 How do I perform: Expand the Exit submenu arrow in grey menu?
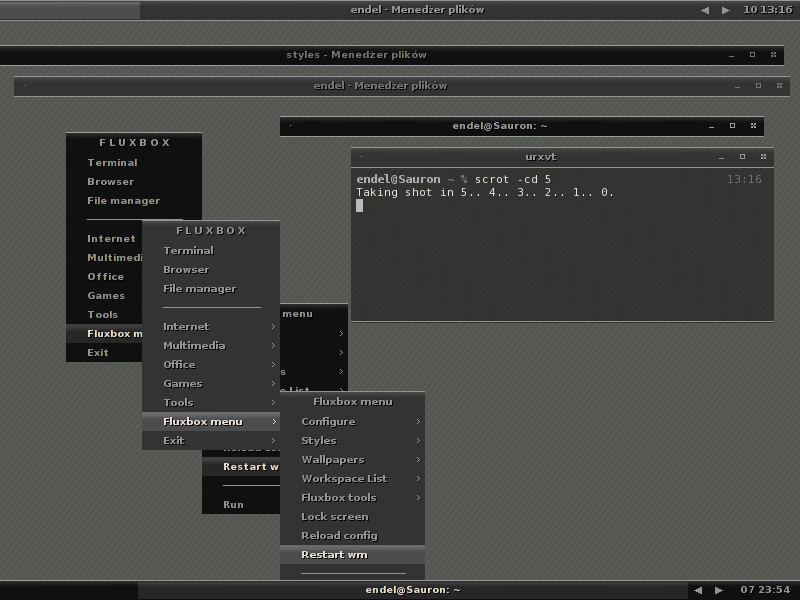pos(273,440)
